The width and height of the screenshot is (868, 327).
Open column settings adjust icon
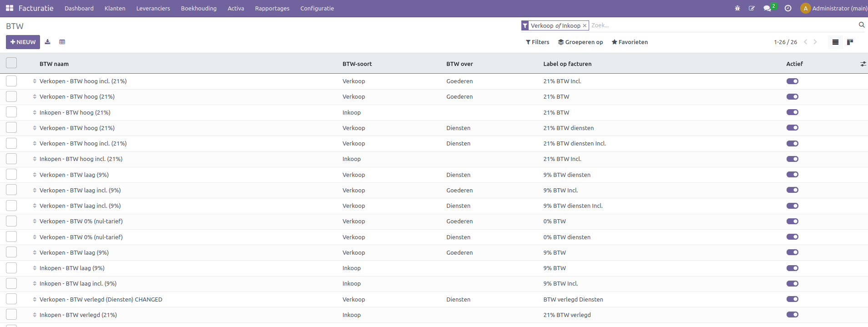point(863,64)
